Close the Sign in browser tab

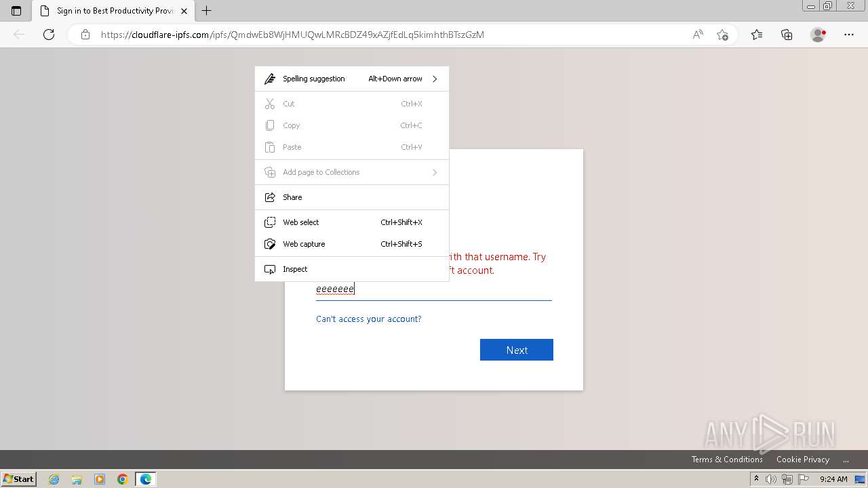pos(184,11)
